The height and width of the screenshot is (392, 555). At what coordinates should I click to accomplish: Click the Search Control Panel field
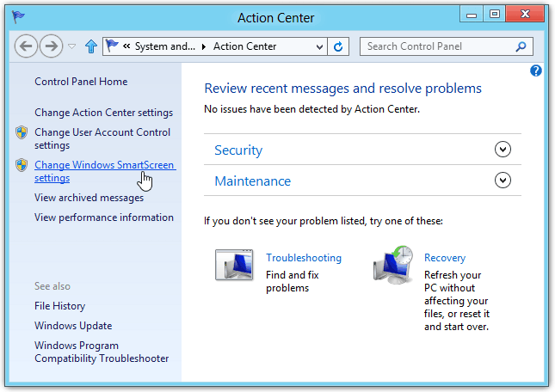pos(446,46)
